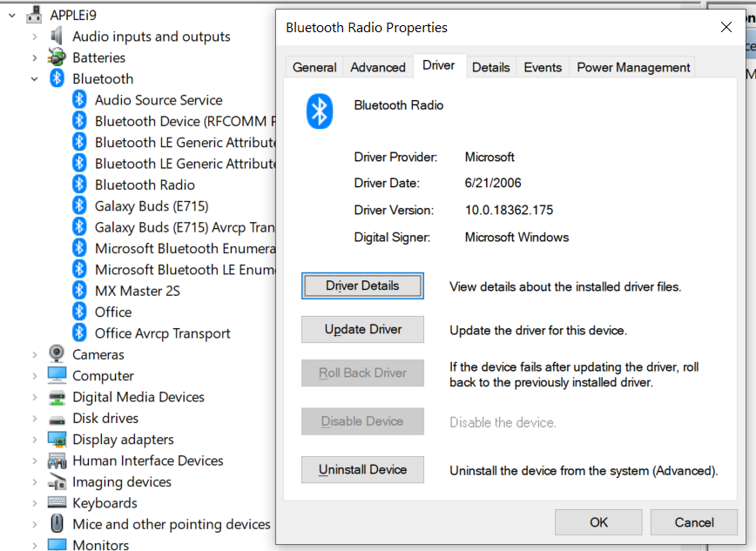
Task: Click the Digital Signer value Microsoft Windows
Action: [x=516, y=237]
